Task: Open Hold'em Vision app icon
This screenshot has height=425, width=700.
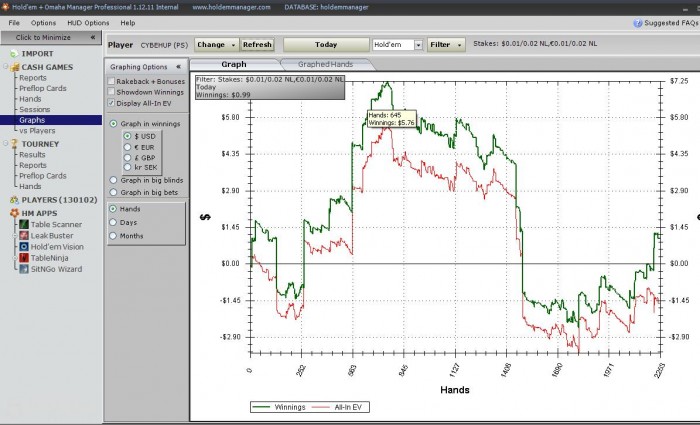Action: pos(24,246)
